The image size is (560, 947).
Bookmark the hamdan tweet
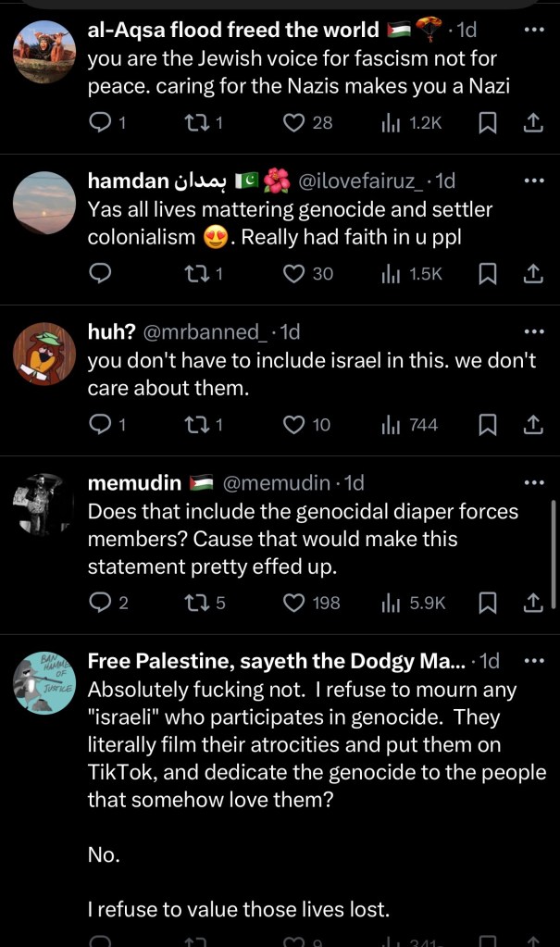[488, 273]
